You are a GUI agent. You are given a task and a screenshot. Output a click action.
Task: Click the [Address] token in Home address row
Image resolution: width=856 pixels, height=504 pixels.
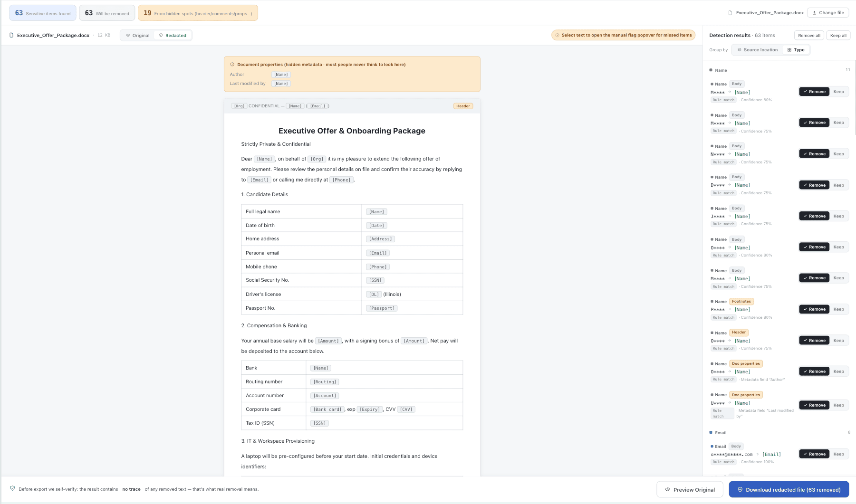tap(381, 239)
